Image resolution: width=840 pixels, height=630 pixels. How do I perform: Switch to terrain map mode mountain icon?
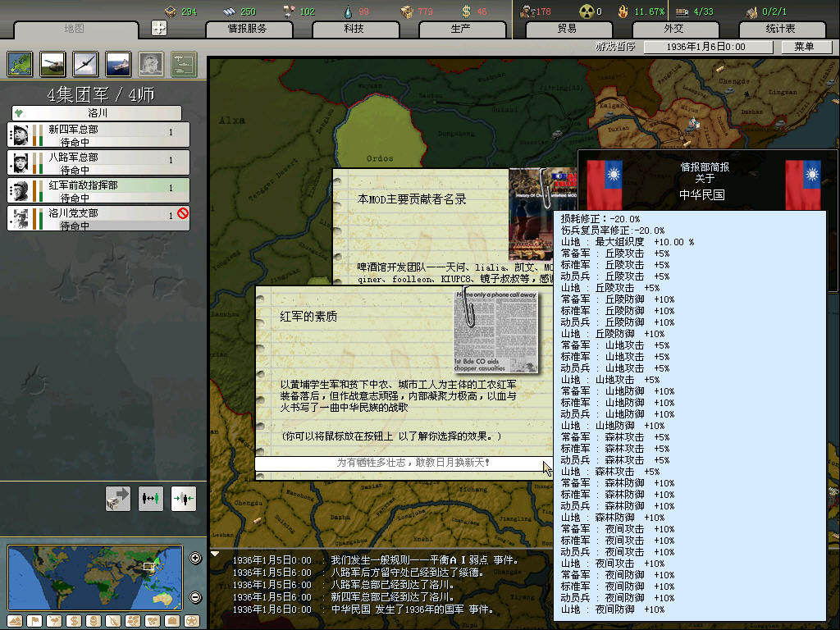tap(14, 620)
